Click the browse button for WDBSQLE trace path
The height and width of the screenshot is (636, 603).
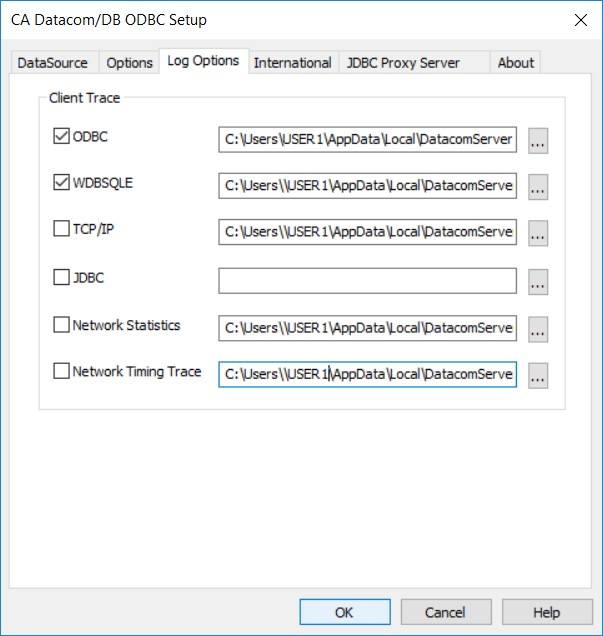tap(538, 186)
